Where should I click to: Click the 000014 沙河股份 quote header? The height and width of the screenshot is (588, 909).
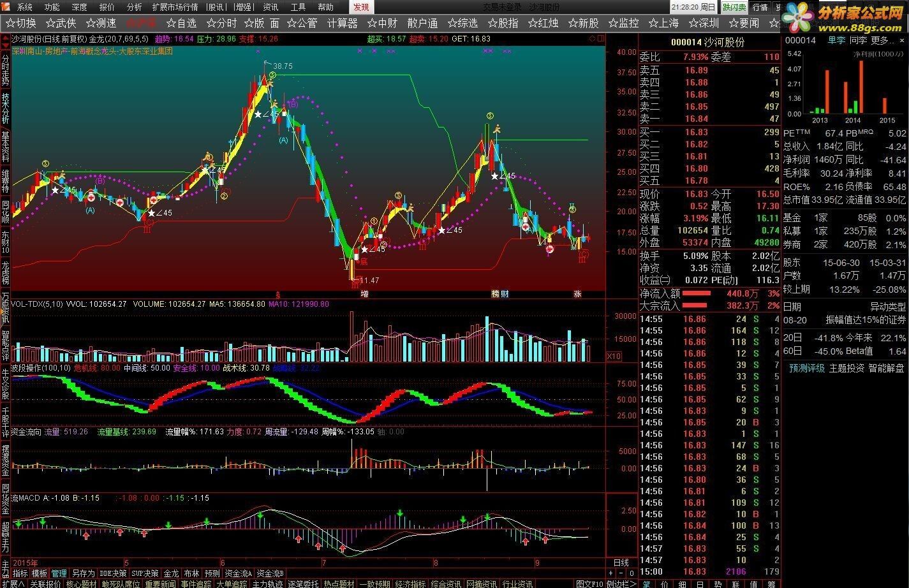707,41
